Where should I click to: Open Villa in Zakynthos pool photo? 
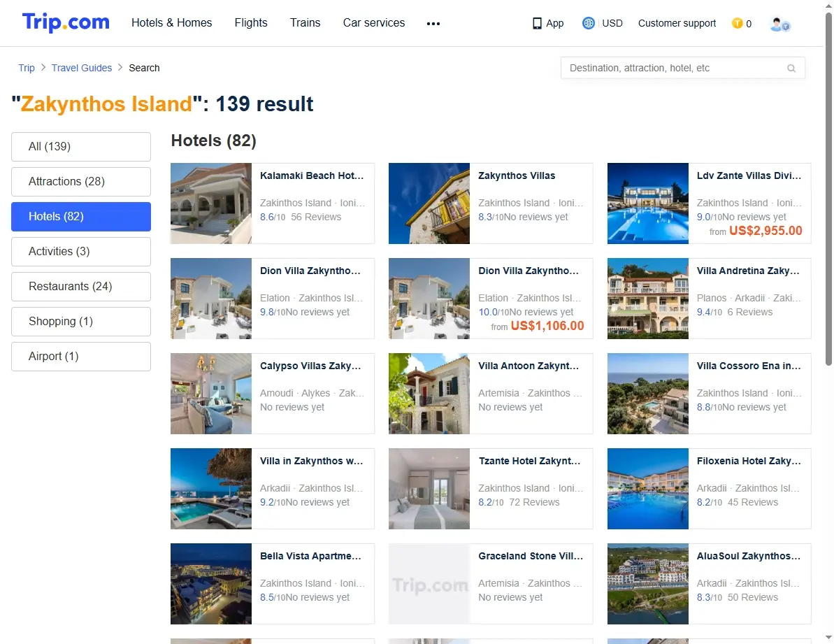click(211, 489)
